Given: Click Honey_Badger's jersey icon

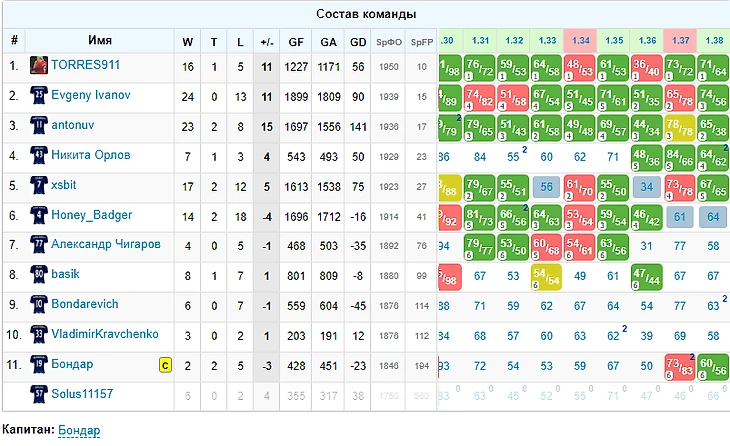Looking at the screenshot, I should [40, 215].
